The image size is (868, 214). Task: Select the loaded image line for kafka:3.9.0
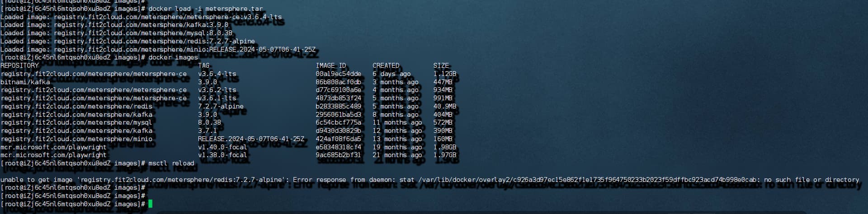coord(114,25)
